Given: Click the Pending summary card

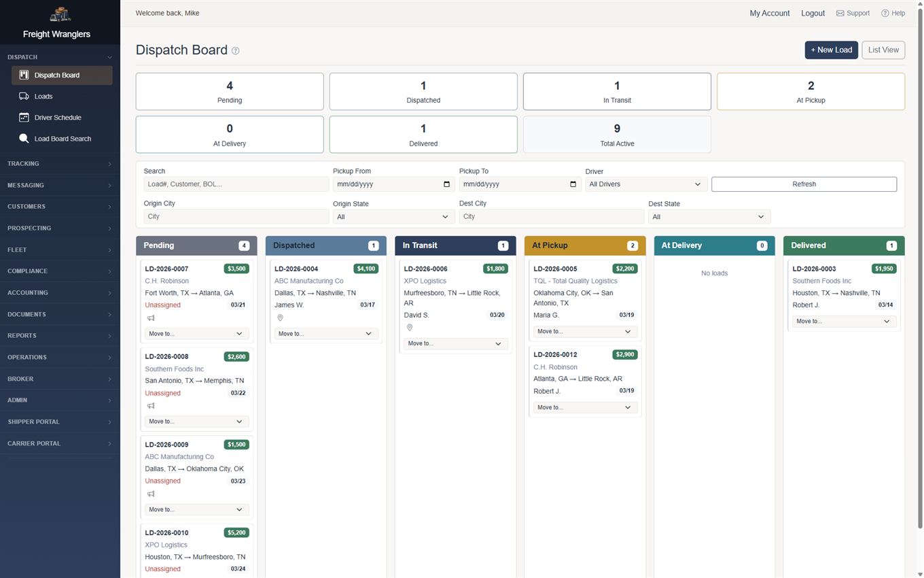Looking at the screenshot, I should click(x=230, y=92).
